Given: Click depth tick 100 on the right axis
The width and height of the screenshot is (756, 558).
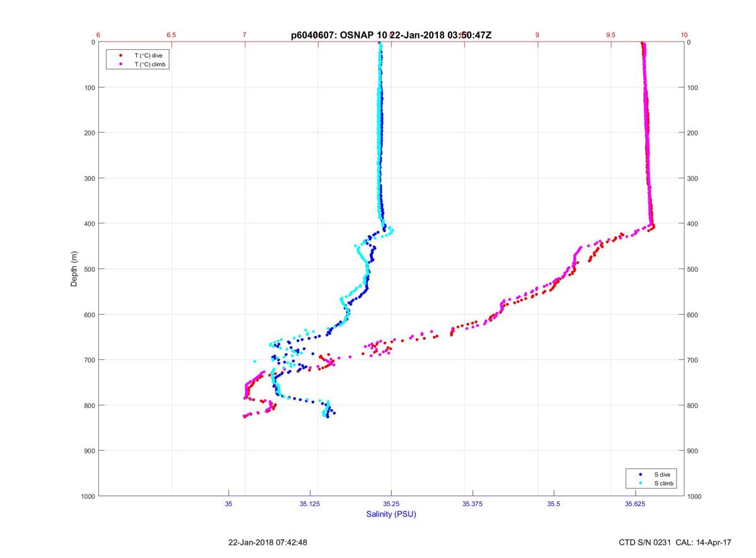Looking at the screenshot, I should point(694,88).
